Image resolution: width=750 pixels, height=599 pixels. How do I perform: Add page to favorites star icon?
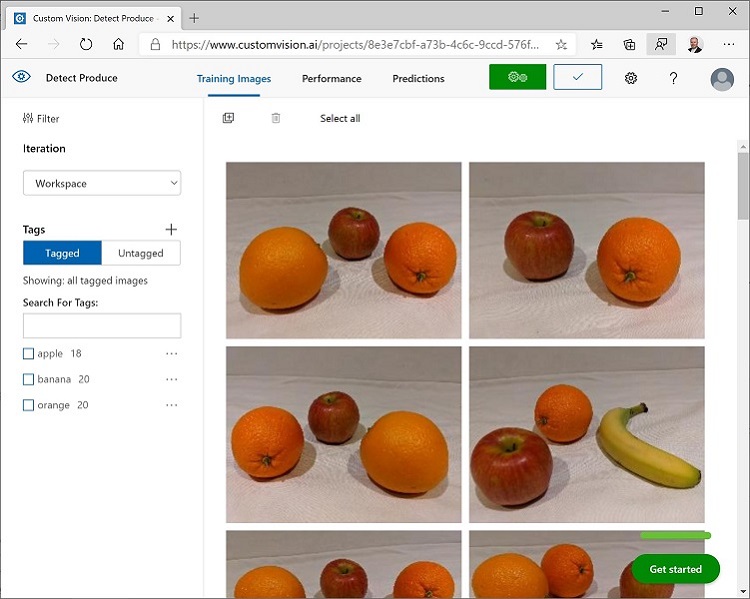pyautogui.click(x=561, y=44)
